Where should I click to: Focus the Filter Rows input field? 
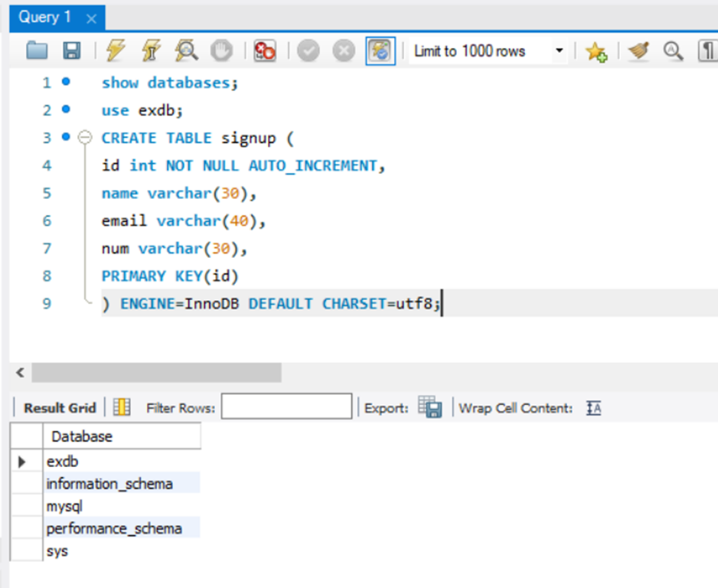[286, 407]
